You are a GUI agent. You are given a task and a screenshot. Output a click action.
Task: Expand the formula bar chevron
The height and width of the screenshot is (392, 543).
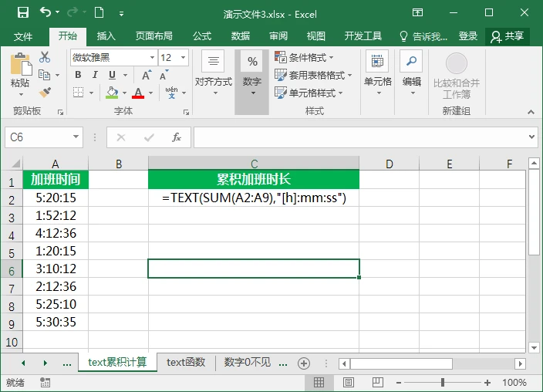click(532, 137)
